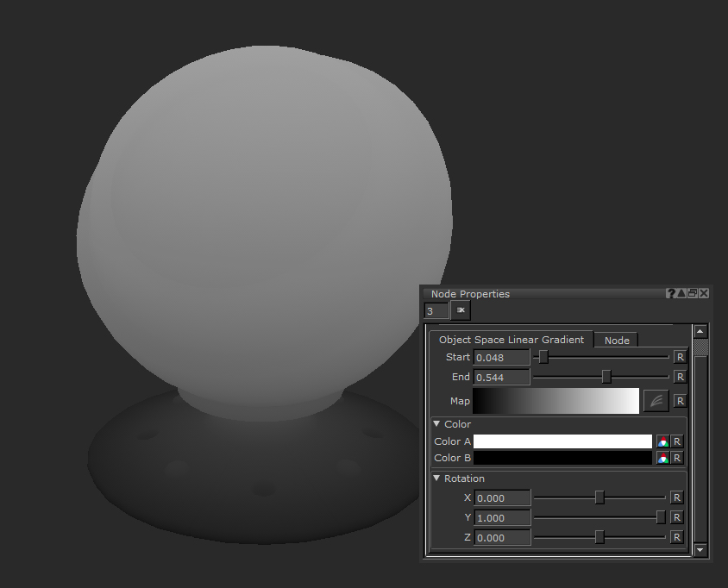Roll up the Node Properties panel
This screenshot has height=588, width=728.
pos(681,294)
